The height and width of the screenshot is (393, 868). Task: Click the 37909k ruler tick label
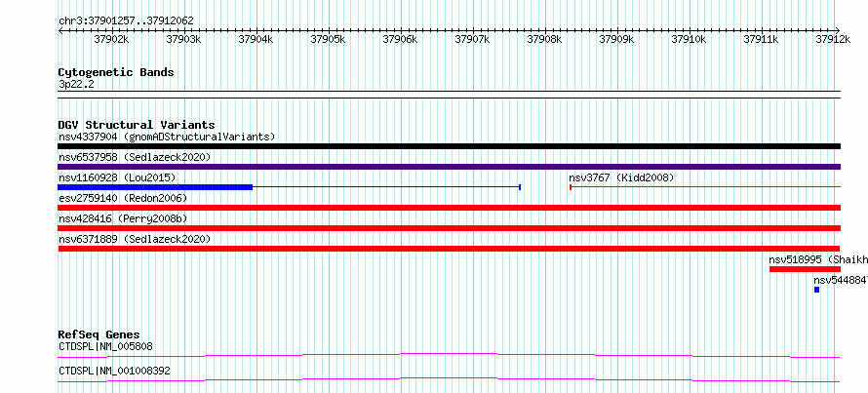(x=617, y=39)
